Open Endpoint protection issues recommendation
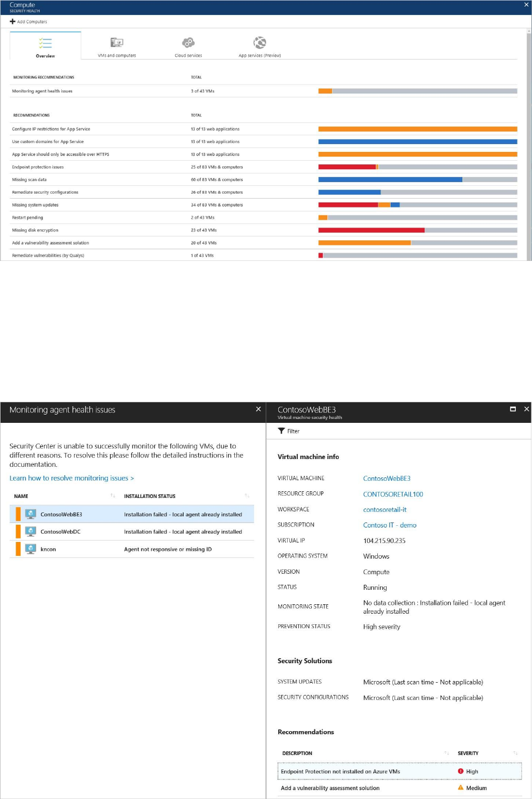Viewport: 532px width, 799px height. (264, 167)
